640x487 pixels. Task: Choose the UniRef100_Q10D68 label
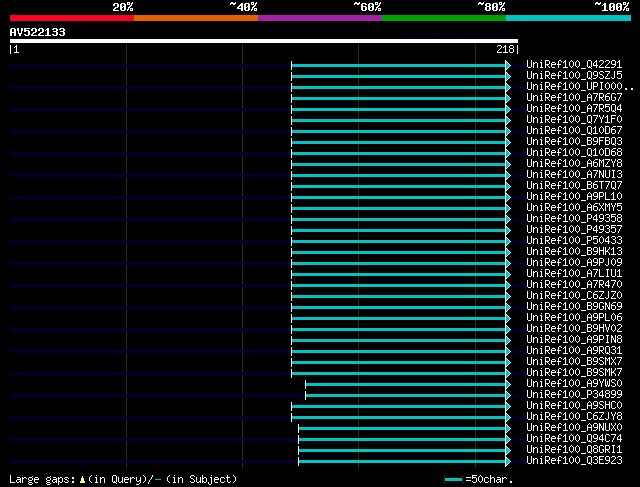pos(574,153)
